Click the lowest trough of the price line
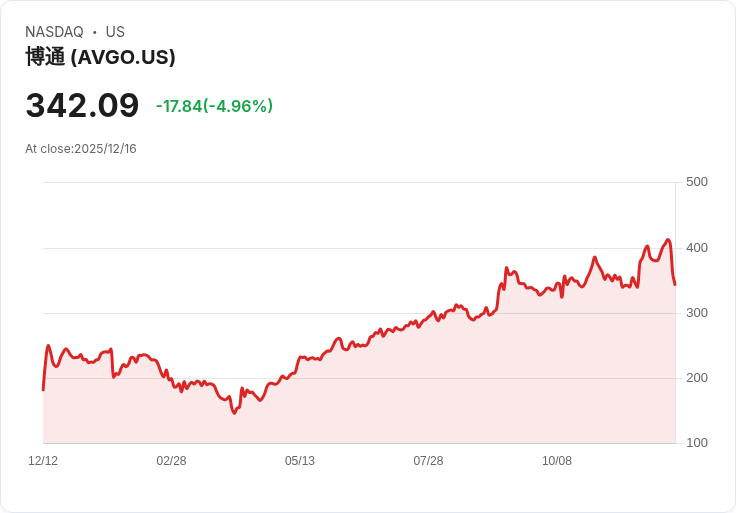The width and height of the screenshot is (736, 513). (234, 413)
